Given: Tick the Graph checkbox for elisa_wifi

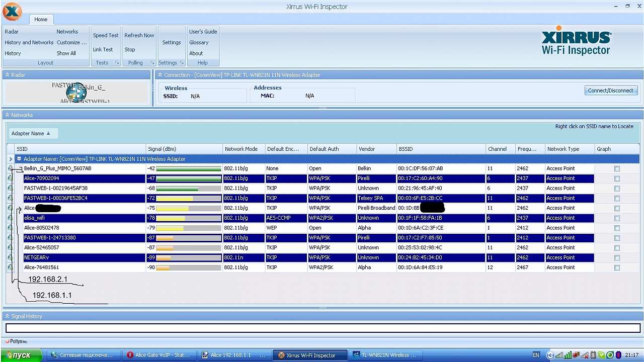Looking at the screenshot, I should pos(617,218).
